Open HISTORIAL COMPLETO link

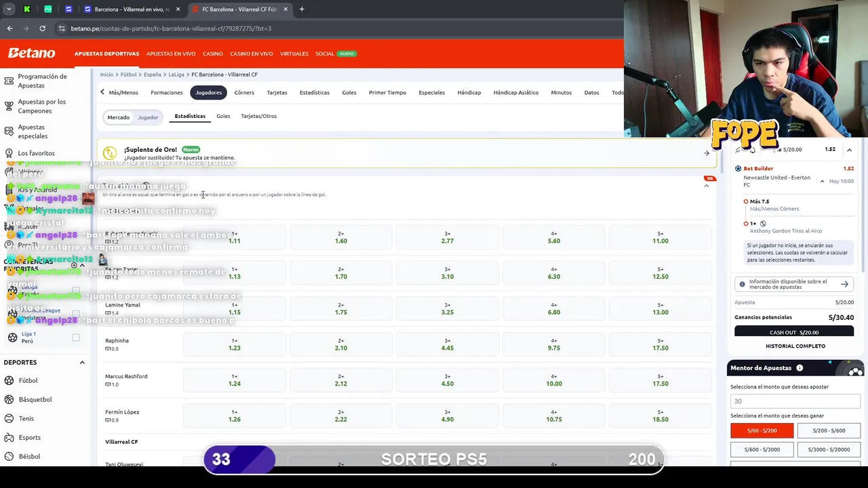(795, 346)
